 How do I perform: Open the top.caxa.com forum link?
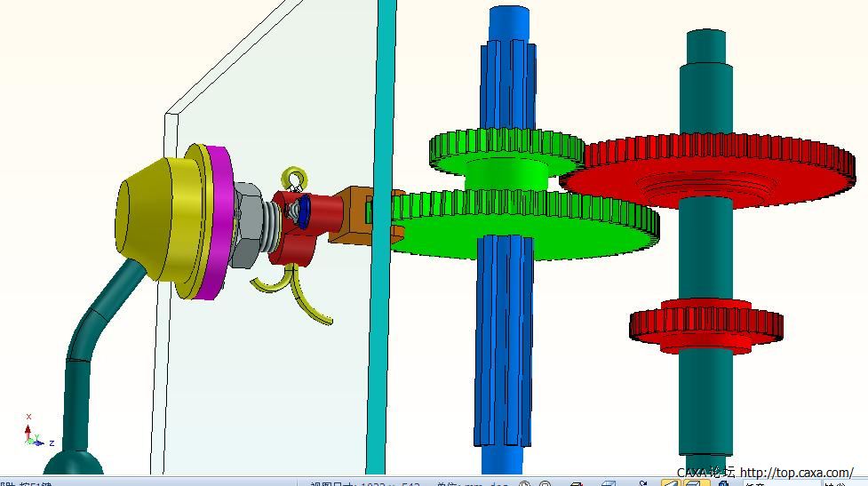[797, 473]
